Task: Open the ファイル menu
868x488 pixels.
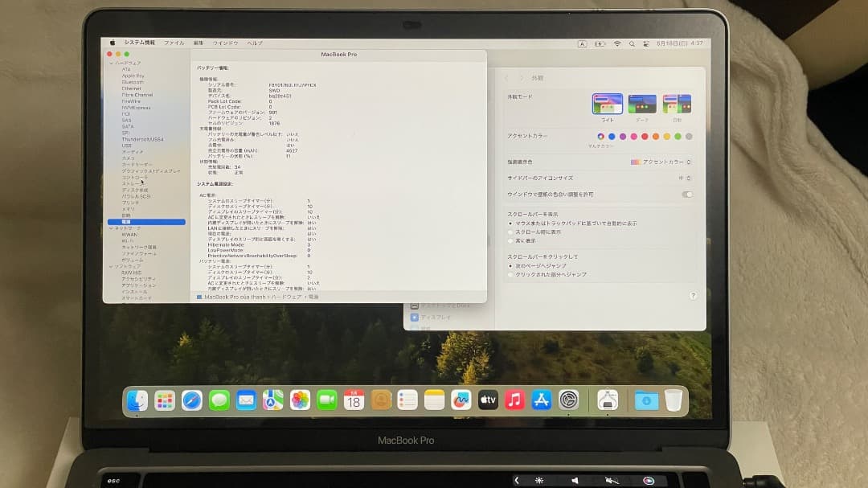Action: click(x=174, y=43)
